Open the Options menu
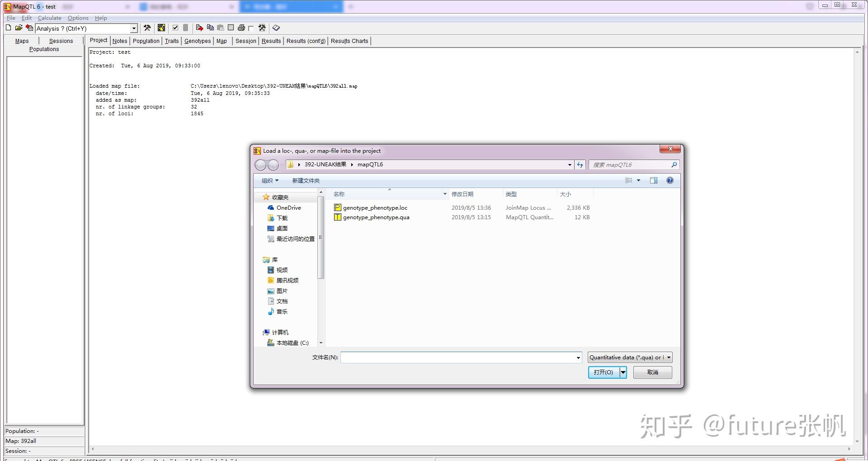868x461 pixels. pyautogui.click(x=78, y=18)
